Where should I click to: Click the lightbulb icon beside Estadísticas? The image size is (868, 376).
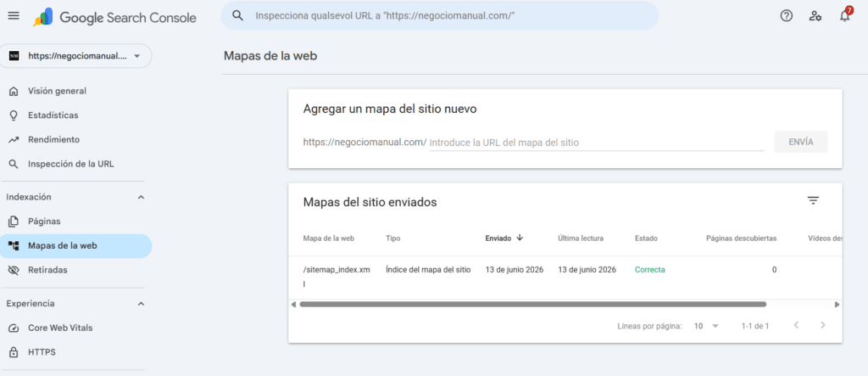click(14, 115)
